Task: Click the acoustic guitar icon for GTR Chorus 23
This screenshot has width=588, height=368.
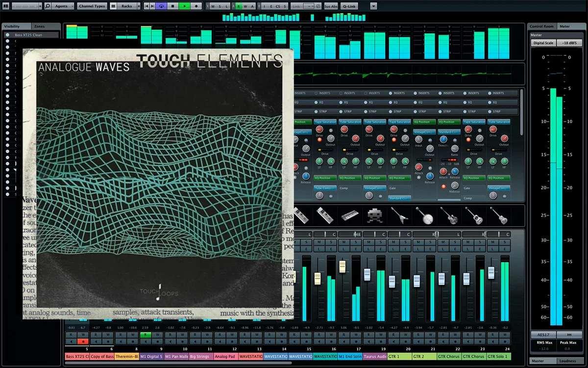Action: [473, 215]
